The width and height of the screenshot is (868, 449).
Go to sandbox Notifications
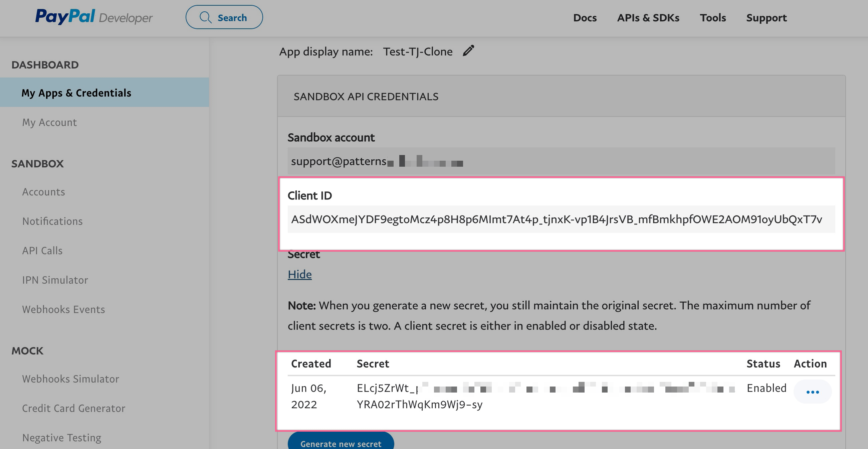pyautogui.click(x=52, y=221)
